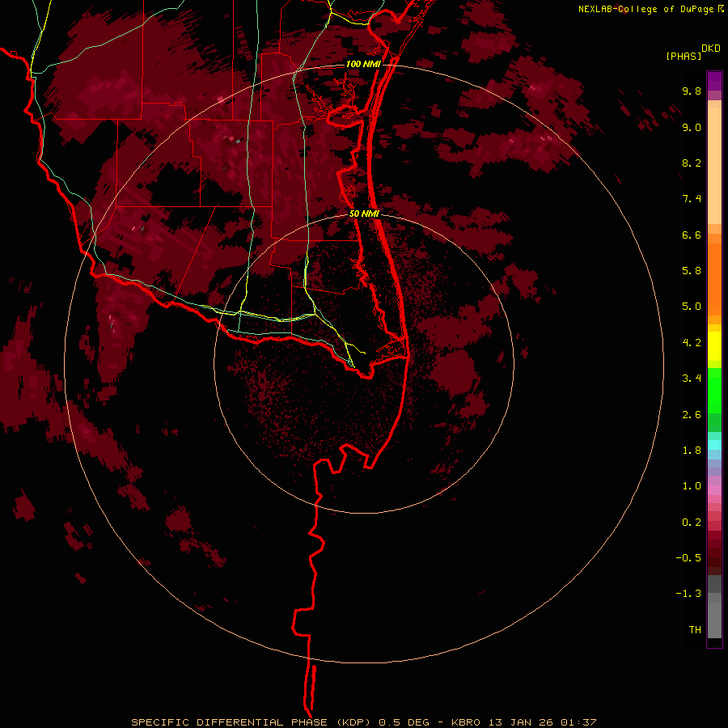Click the gray TH swatch at legend bottom
The height and width of the screenshot is (728, 728).
pos(714,620)
